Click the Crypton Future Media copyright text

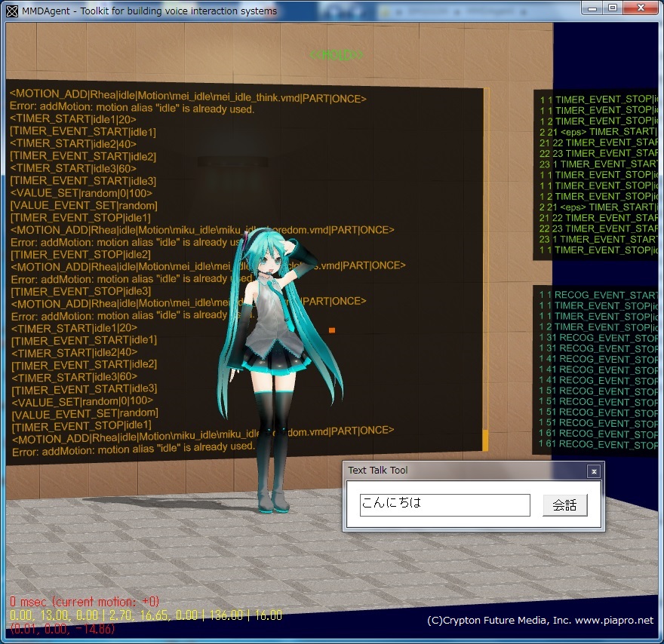[x=540, y=621]
